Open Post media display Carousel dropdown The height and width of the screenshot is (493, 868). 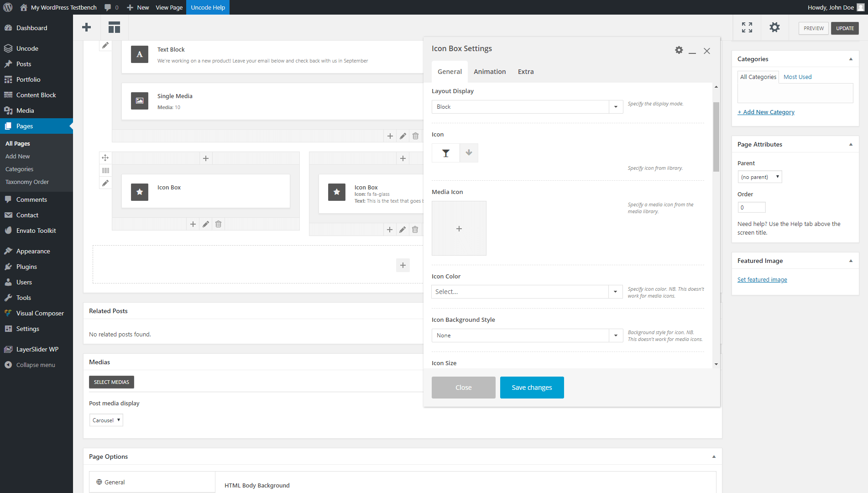point(106,420)
